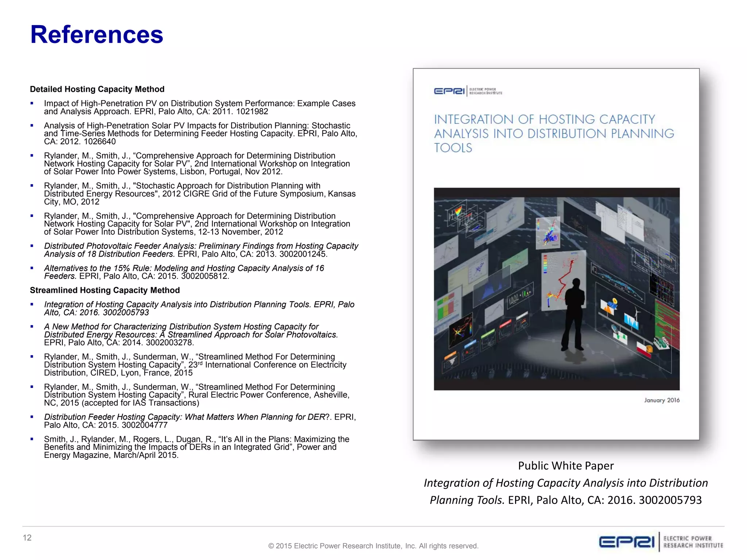
Task: Click the reference numbered 1021982
Action: [199, 108]
